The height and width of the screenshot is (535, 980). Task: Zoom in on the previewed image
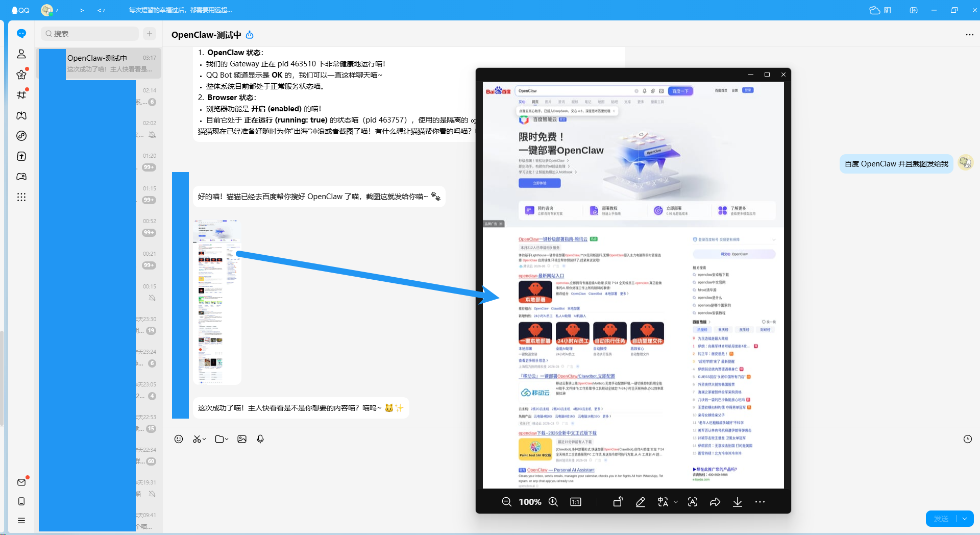tap(553, 502)
